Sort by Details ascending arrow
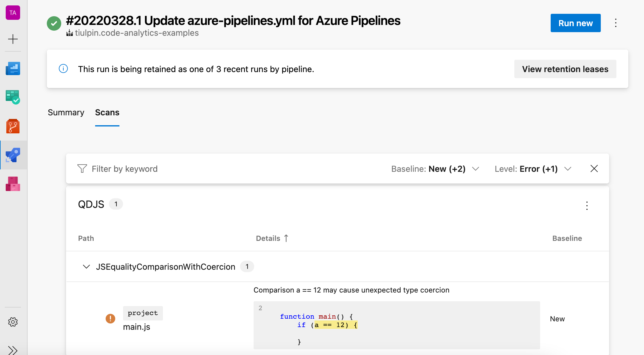 286,238
